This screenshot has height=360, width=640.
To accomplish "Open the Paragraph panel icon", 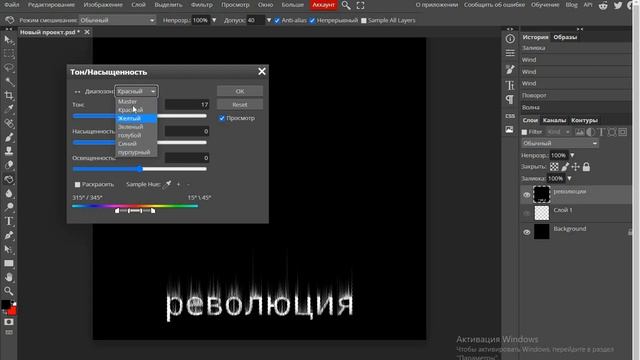I will tap(510, 100).
